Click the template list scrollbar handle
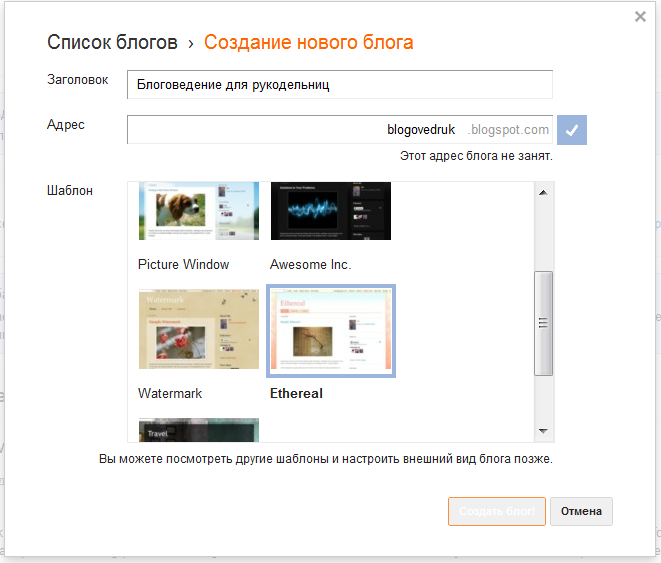661x563 pixels. pyautogui.click(x=543, y=323)
